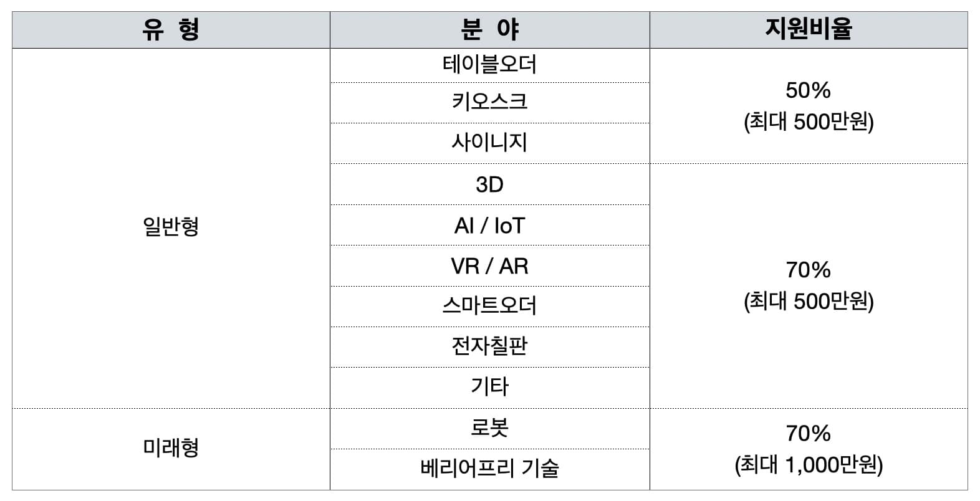Click the 50% support ratio text

tap(808, 91)
